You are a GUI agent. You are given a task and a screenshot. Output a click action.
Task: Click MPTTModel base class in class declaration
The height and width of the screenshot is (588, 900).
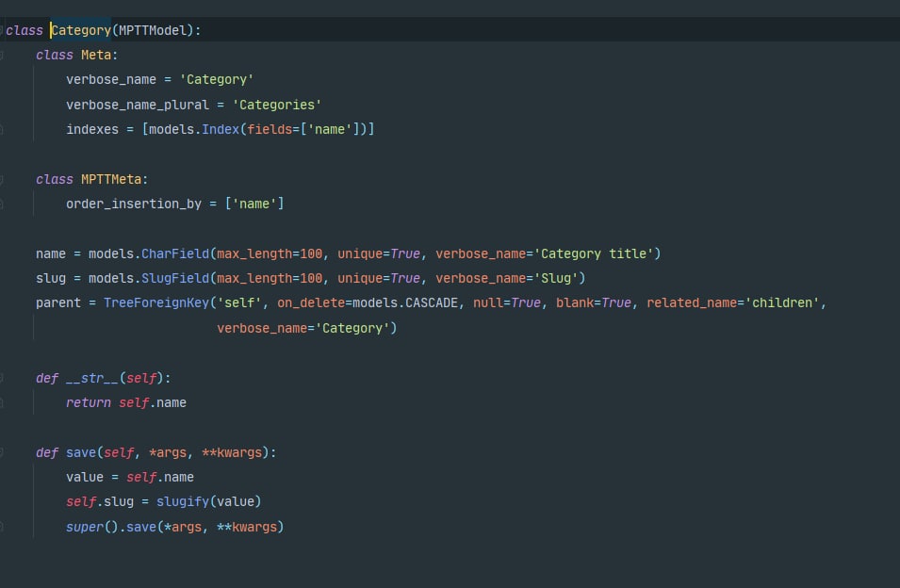[153, 30]
